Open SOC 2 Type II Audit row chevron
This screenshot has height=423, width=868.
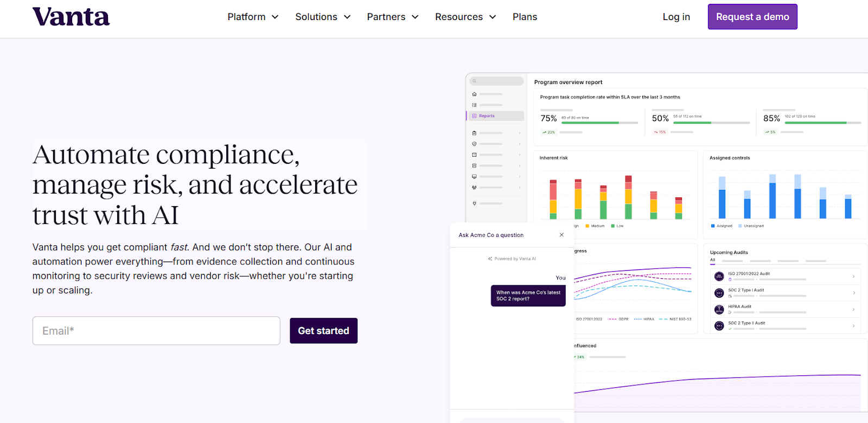pos(854,326)
